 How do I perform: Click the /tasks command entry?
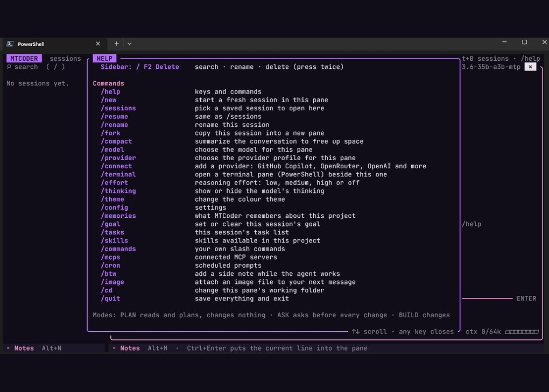click(x=112, y=232)
